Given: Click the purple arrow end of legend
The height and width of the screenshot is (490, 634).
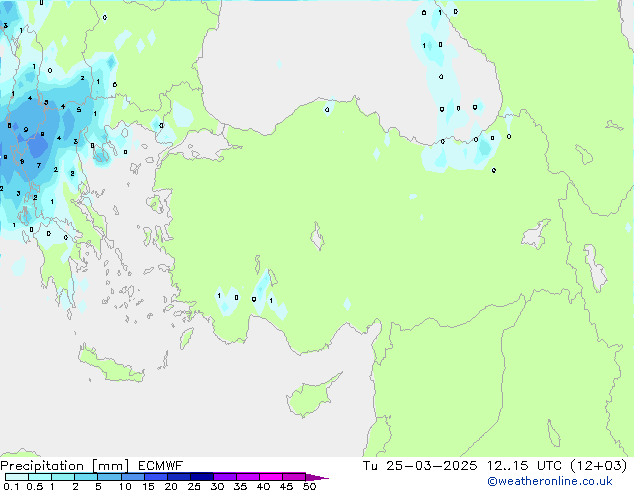Looking at the screenshot, I should pos(317,477).
